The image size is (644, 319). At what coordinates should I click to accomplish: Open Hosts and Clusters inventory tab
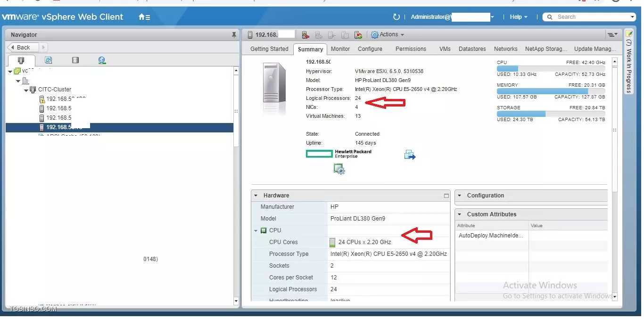click(x=21, y=60)
